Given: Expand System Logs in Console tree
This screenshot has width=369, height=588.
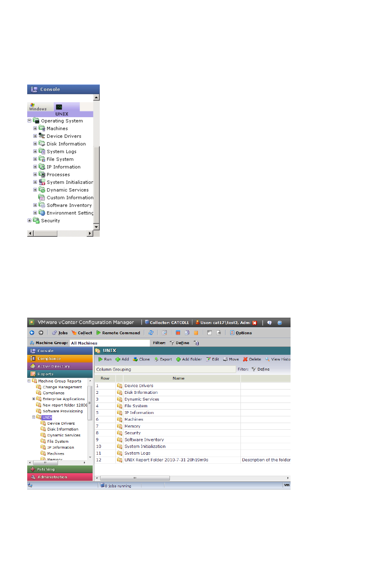Looking at the screenshot, I should click(x=35, y=152).
